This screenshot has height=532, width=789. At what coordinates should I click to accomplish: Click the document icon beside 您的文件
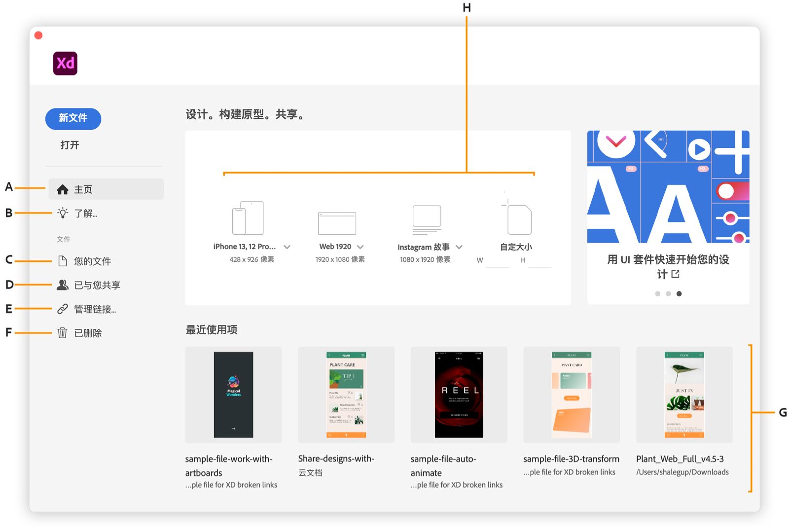pos(63,261)
